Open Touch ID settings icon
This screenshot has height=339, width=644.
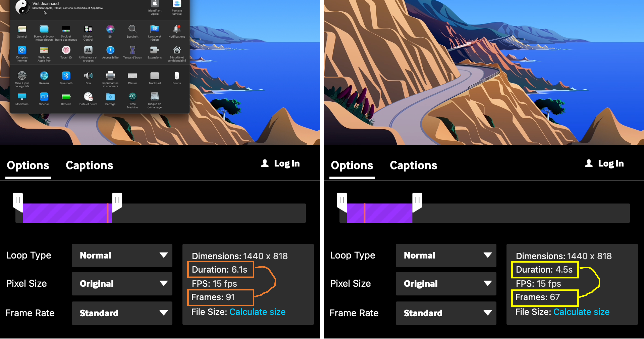click(x=66, y=50)
